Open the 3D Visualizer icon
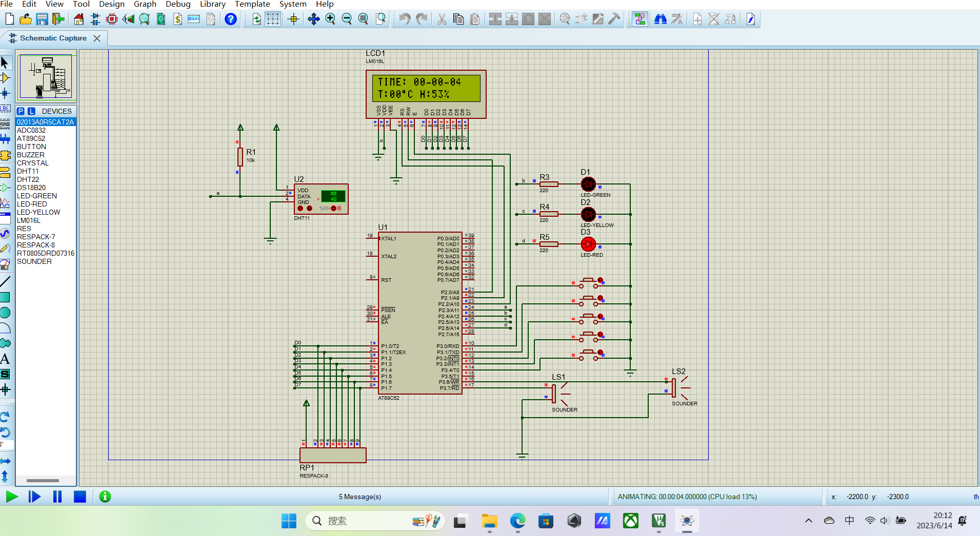This screenshot has width=980, height=536. (128, 19)
